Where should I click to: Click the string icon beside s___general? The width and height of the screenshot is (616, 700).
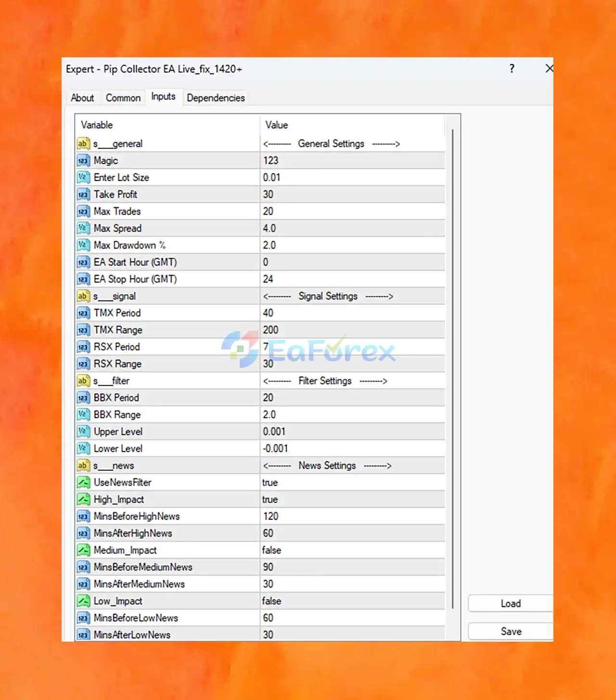point(83,143)
